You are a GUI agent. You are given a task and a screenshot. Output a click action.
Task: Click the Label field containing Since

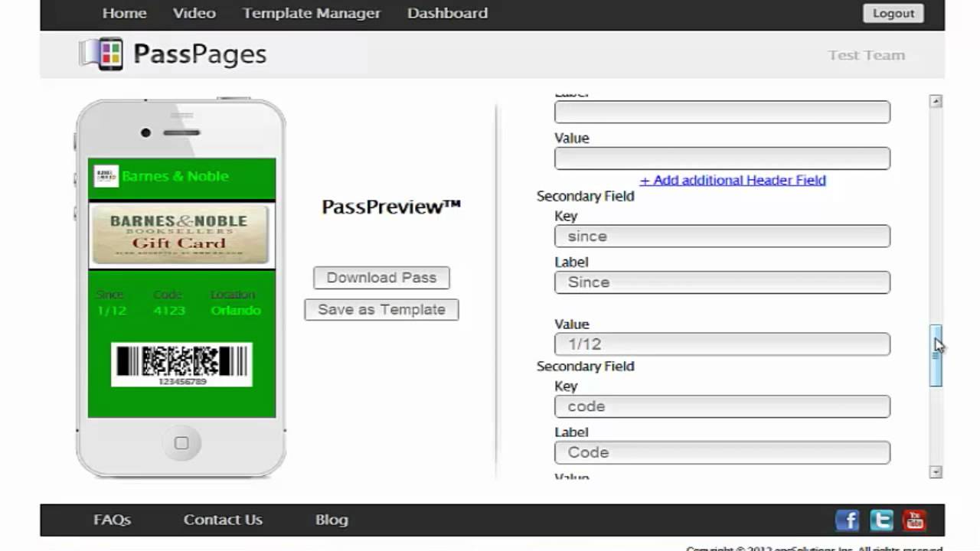tap(722, 282)
